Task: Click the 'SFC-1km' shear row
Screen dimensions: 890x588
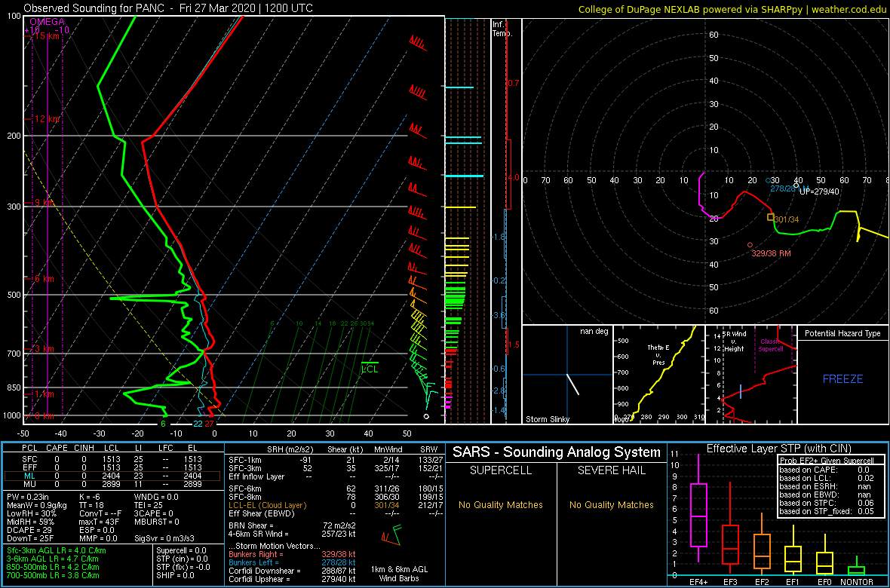Action: pyautogui.click(x=336, y=459)
